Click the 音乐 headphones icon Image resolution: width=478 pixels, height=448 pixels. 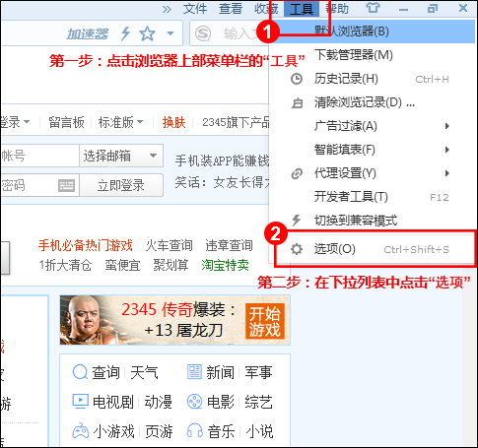point(195,431)
